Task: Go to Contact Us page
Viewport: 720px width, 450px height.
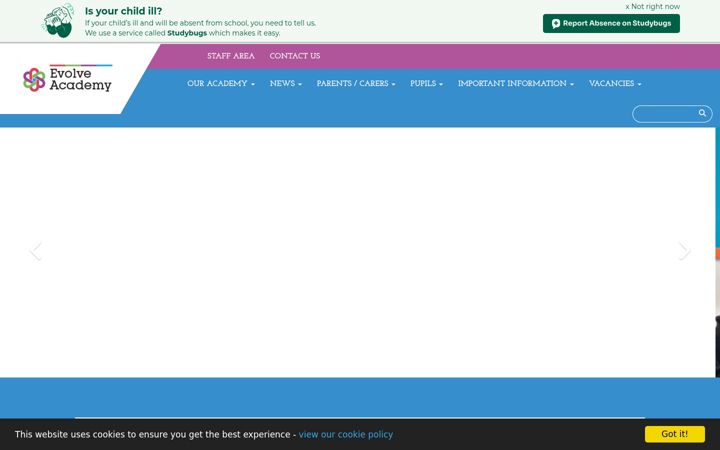Action: point(295,56)
